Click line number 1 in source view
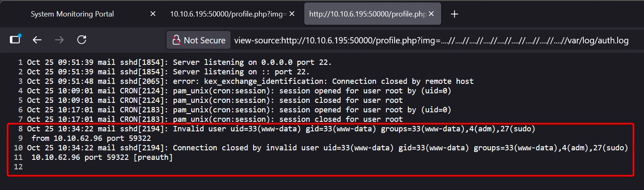This screenshot has height=190, width=644. point(20,62)
